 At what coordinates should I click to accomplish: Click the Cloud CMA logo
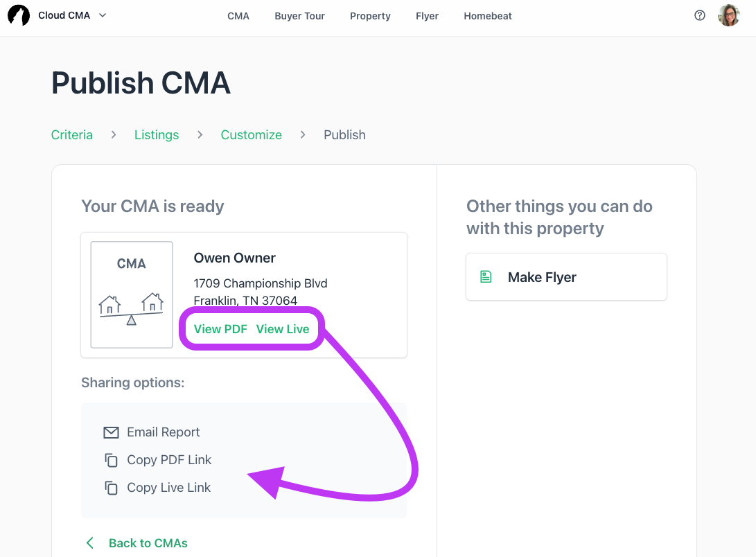(x=19, y=15)
